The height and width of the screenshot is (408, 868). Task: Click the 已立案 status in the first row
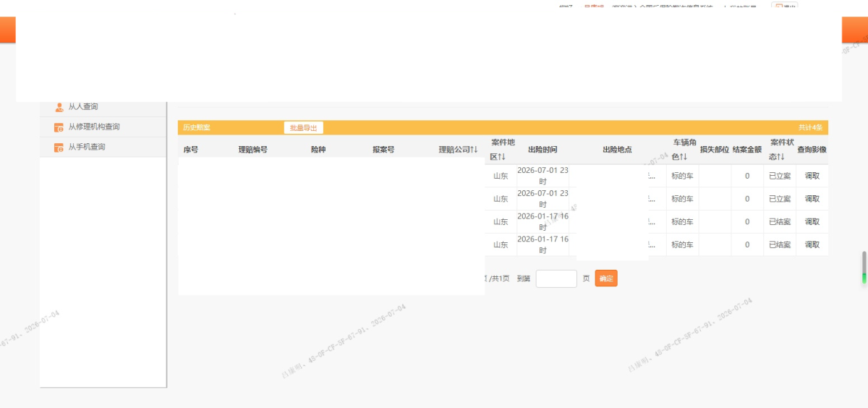click(780, 176)
